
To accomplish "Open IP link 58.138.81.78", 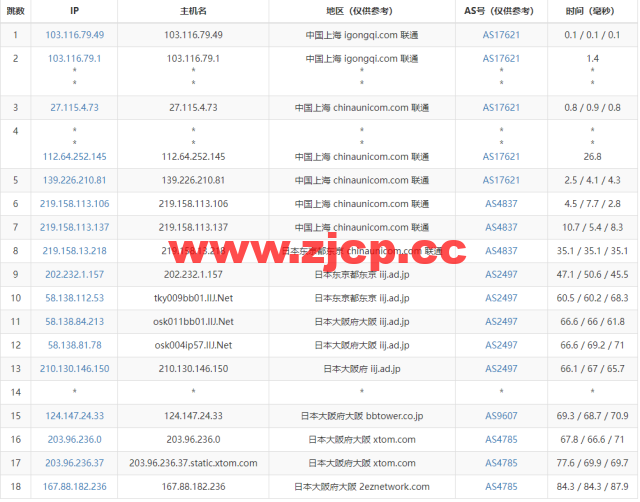I will (x=75, y=345).
